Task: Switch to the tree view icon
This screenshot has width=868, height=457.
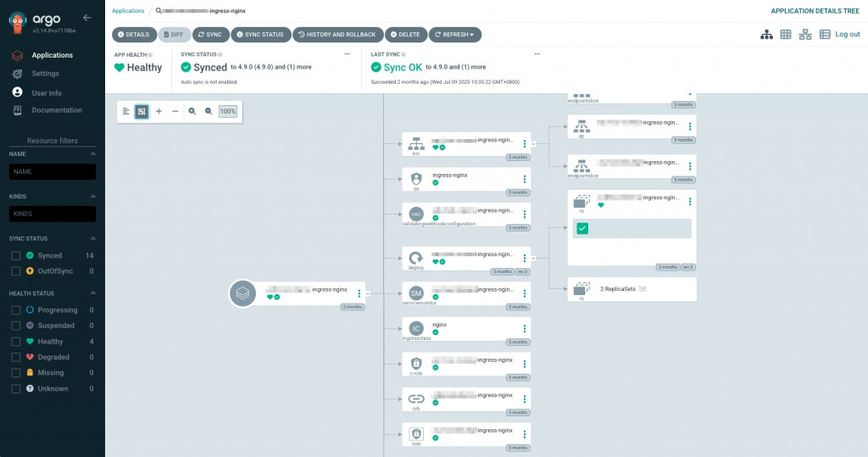Action: coord(766,35)
